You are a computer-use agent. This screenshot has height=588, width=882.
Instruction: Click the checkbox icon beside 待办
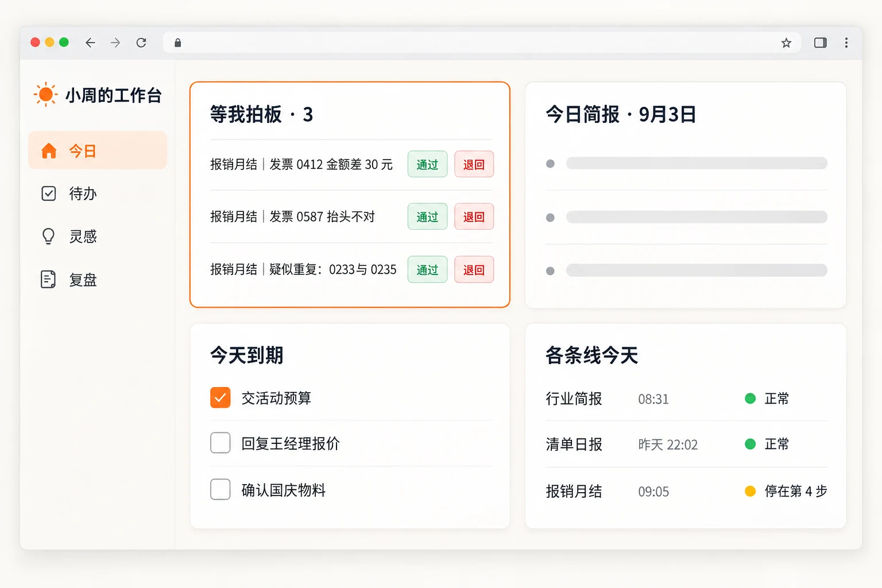49,194
